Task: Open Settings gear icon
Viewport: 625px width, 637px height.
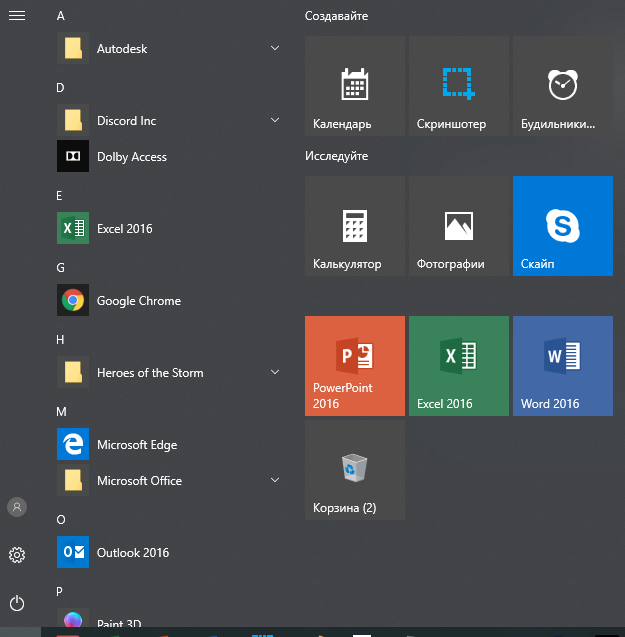Action: pyautogui.click(x=17, y=555)
